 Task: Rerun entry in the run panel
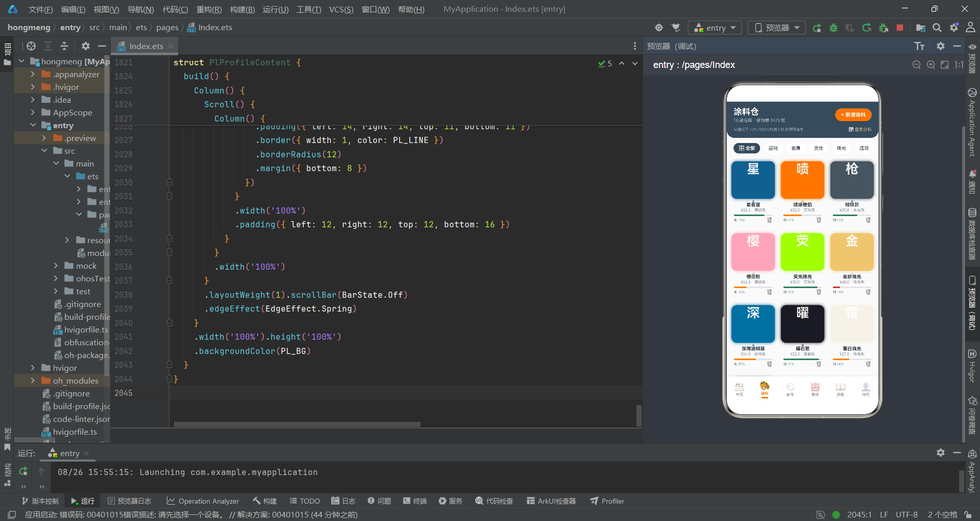tap(23, 471)
